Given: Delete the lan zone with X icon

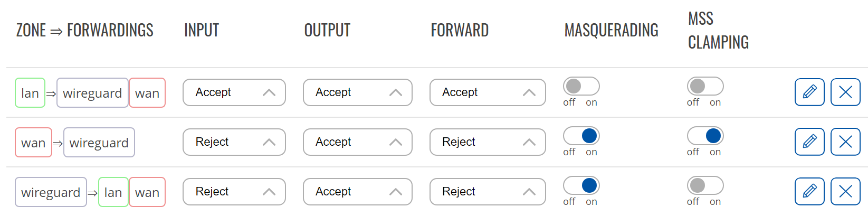Looking at the screenshot, I should click(x=845, y=92).
